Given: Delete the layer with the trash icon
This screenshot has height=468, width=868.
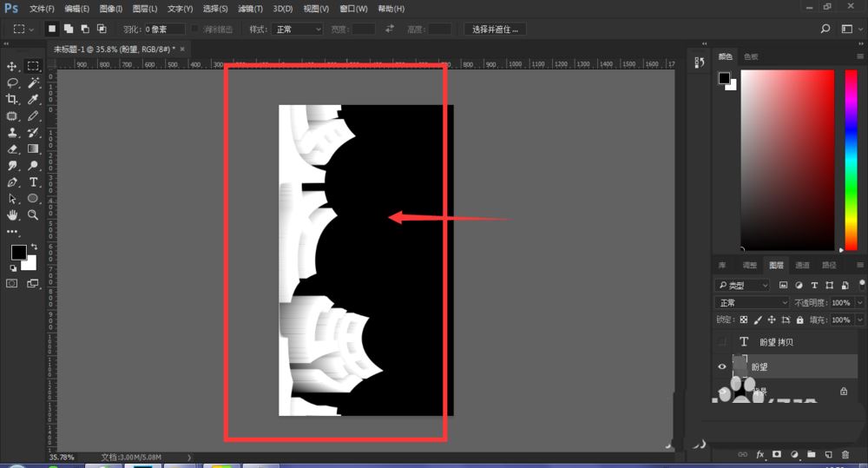Looking at the screenshot, I should 845,454.
